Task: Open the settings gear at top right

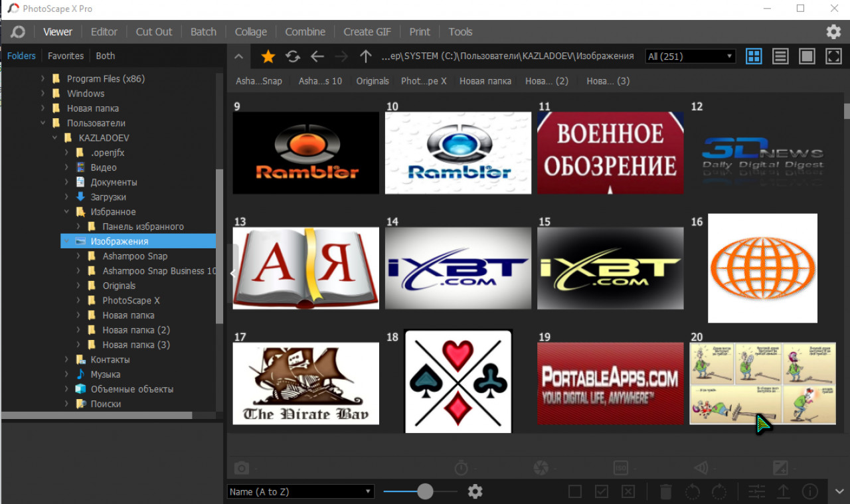Action: click(x=833, y=32)
